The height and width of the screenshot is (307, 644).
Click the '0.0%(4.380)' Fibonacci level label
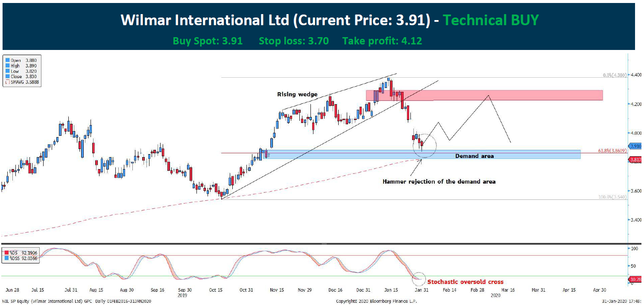pos(614,75)
